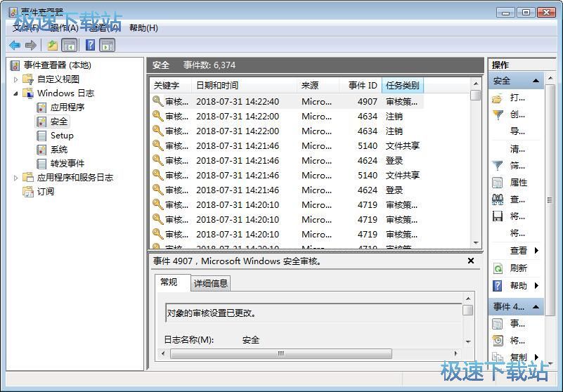Click the event list vertical scrollbar thumb
Image resolution: width=563 pixels, height=392 pixels.
[x=476, y=95]
